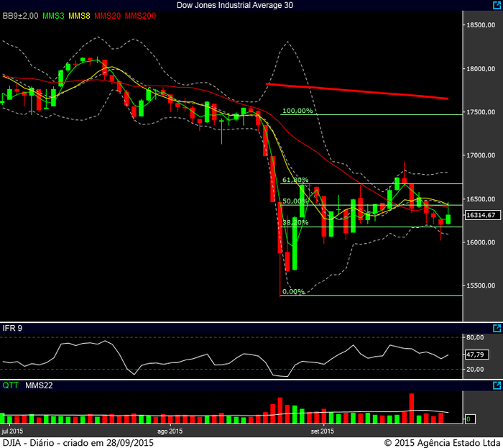
Task: Click the 0,00% Fibonacci level label
Action: (293, 291)
